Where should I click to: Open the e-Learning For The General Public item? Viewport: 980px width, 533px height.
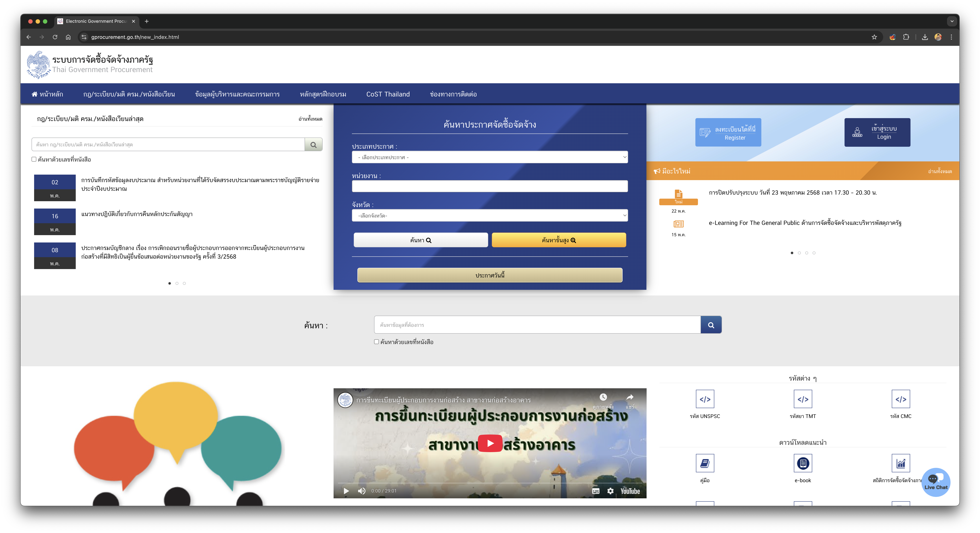point(805,223)
